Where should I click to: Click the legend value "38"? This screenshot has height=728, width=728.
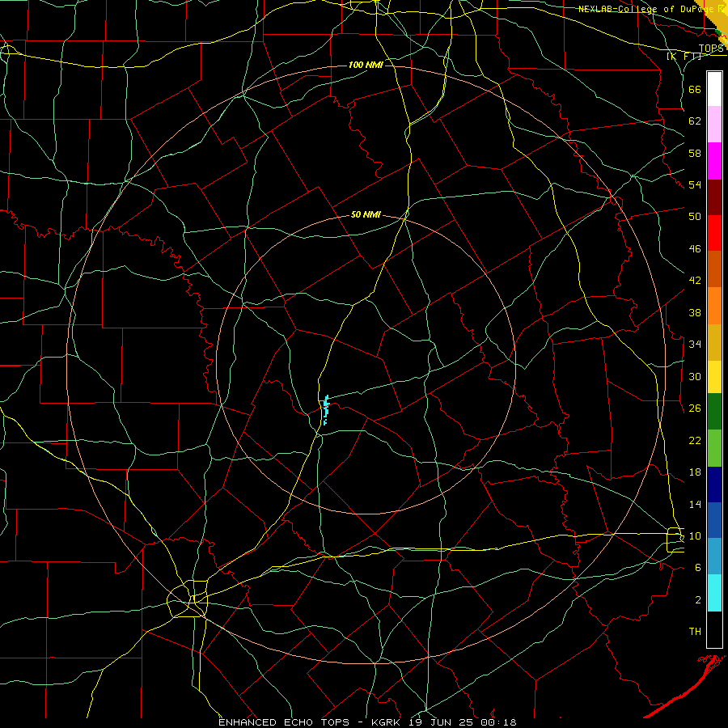click(x=695, y=312)
